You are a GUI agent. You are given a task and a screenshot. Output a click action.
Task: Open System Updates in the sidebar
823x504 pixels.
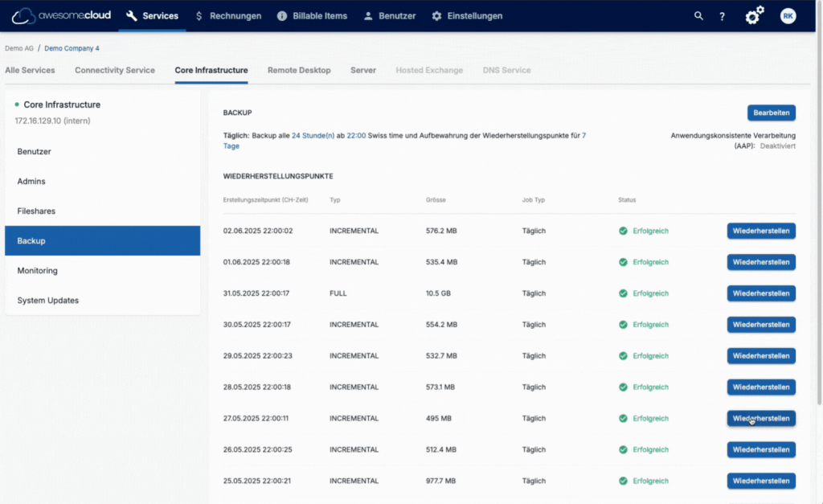(102, 301)
